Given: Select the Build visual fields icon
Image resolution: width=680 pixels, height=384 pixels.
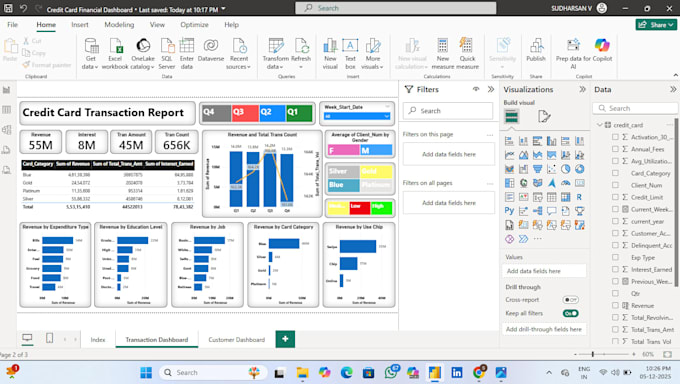Looking at the screenshot, I should [x=512, y=116].
